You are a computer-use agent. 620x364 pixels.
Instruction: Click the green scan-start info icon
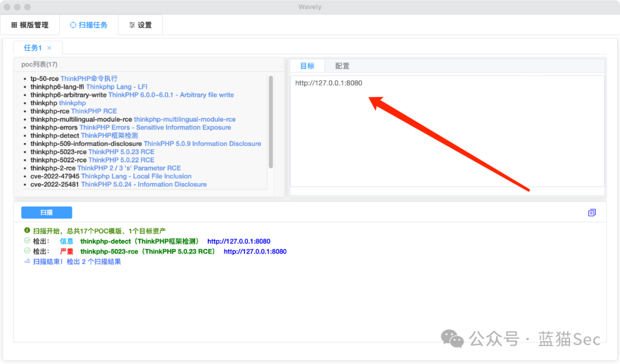(27, 230)
